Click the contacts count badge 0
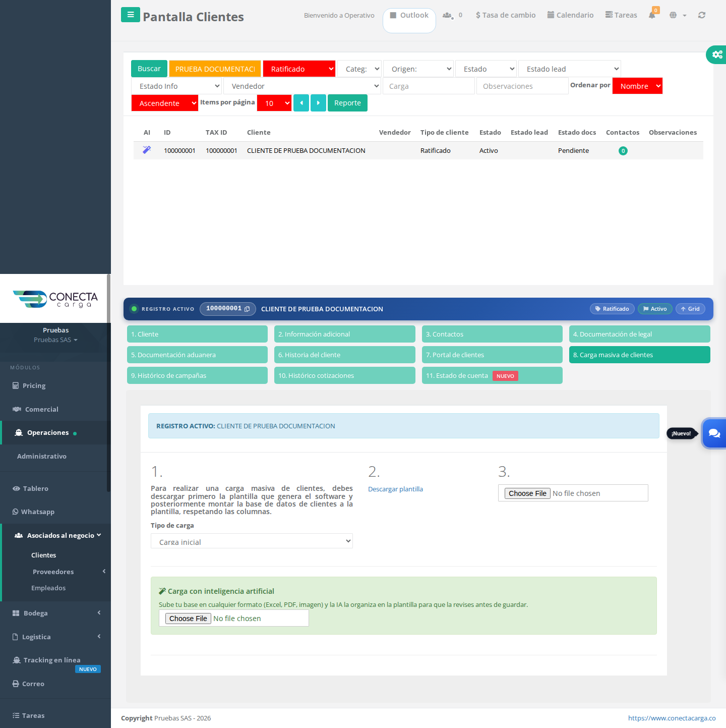 pyautogui.click(x=623, y=151)
